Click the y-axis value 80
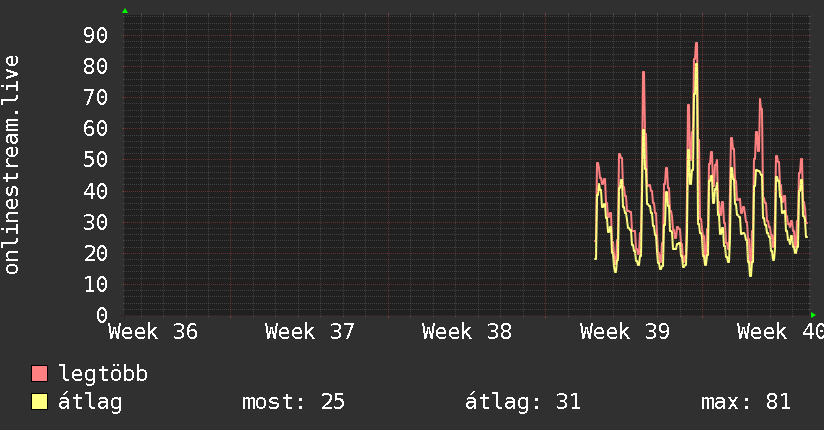 coord(95,67)
